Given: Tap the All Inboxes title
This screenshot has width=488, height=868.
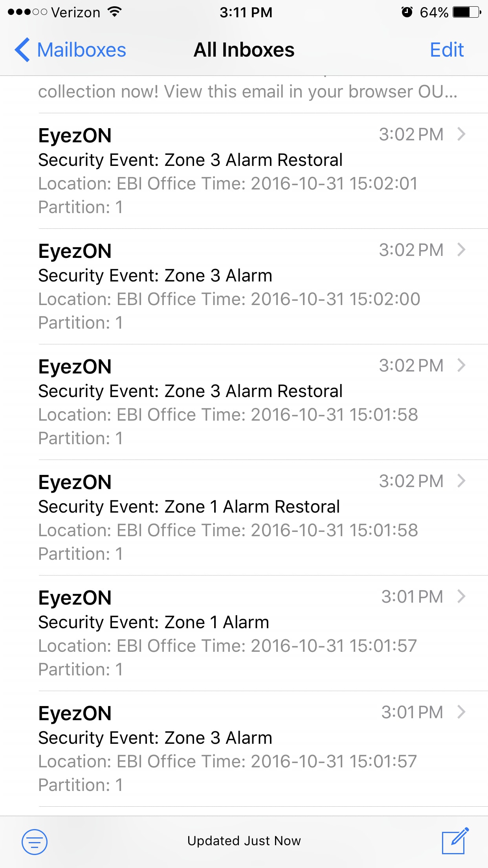Looking at the screenshot, I should coord(244,50).
